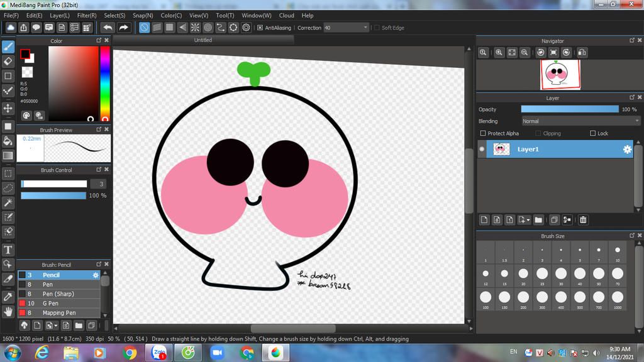Viewport: 644px width, 362px height.
Task: Select the Hand tool
Action: pyautogui.click(x=8, y=312)
